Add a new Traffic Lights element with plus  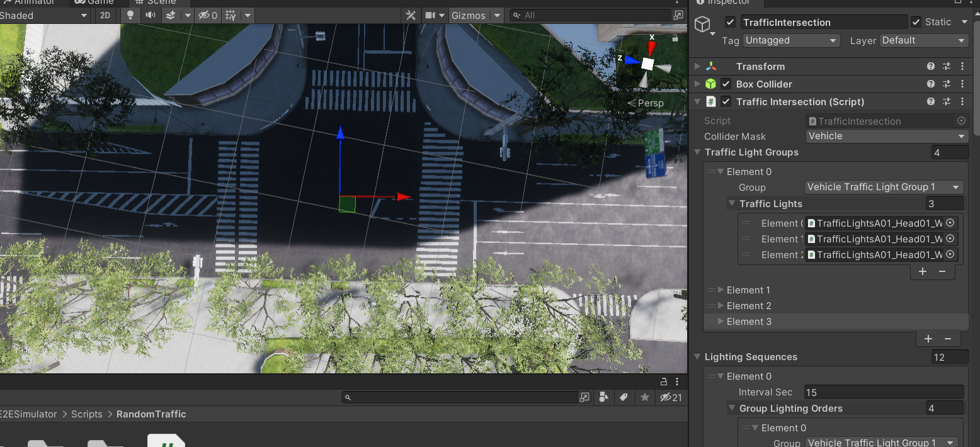click(x=923, y=271)
